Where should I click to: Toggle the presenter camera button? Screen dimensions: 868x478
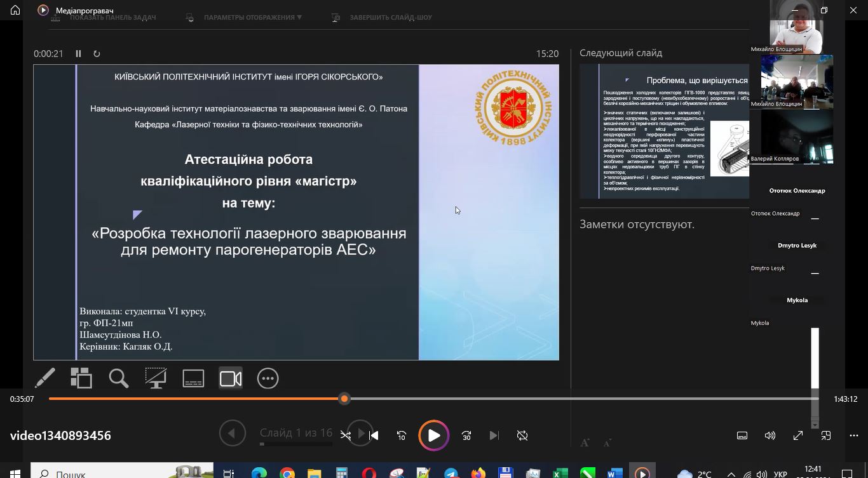(x=231, y=378)
